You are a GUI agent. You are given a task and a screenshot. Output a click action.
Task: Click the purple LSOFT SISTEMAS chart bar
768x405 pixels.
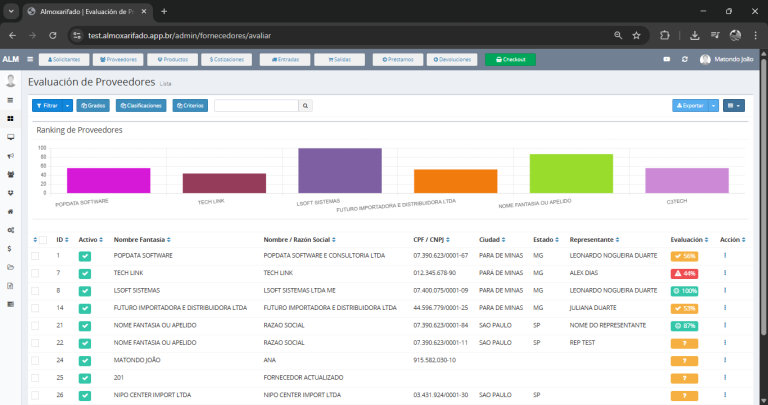tap(339, 170)
